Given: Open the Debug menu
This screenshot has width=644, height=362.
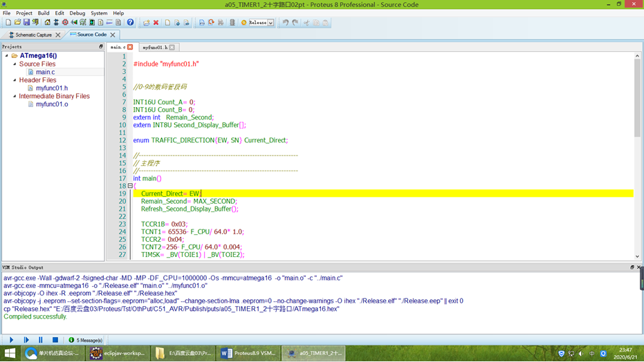Looking at the screenshot, I should (x=77, y=13).
